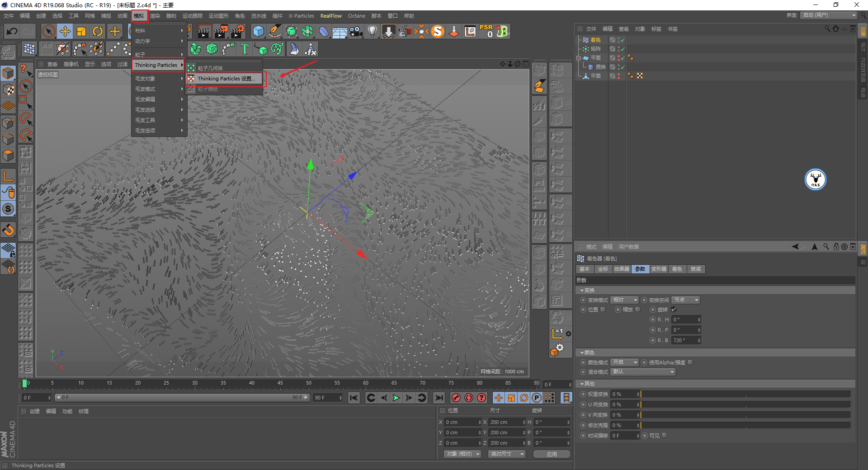Switch to the 衰减 tab
Viewport: 868px width, 470px height.
click(x=696, y=269)
